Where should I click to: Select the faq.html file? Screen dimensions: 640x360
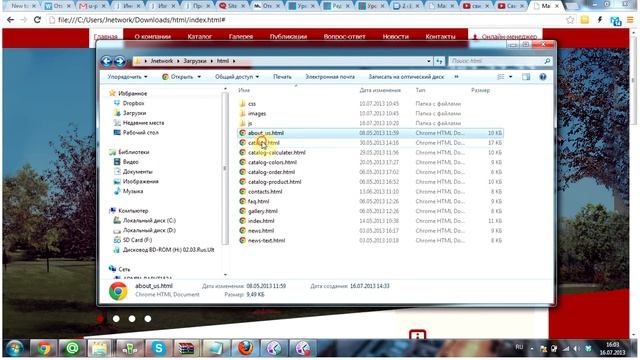[x=258, y=202]
